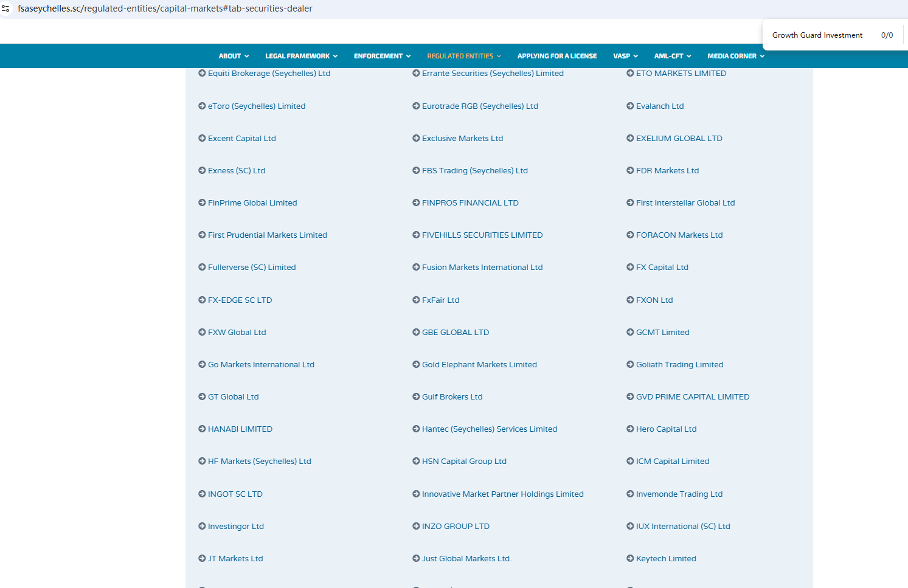Screen dimensions: 908x588
Task: Click arrow icon beside FIVEHILLS SECURITIES LIMITED
Action: tap(416, 235)
